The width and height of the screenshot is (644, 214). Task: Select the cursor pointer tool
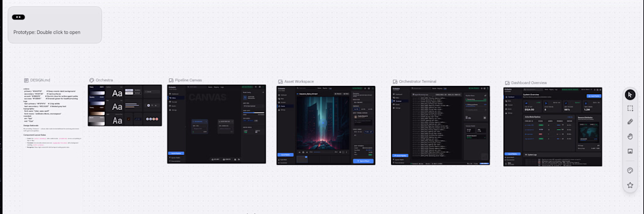click(x=630, y=95)
